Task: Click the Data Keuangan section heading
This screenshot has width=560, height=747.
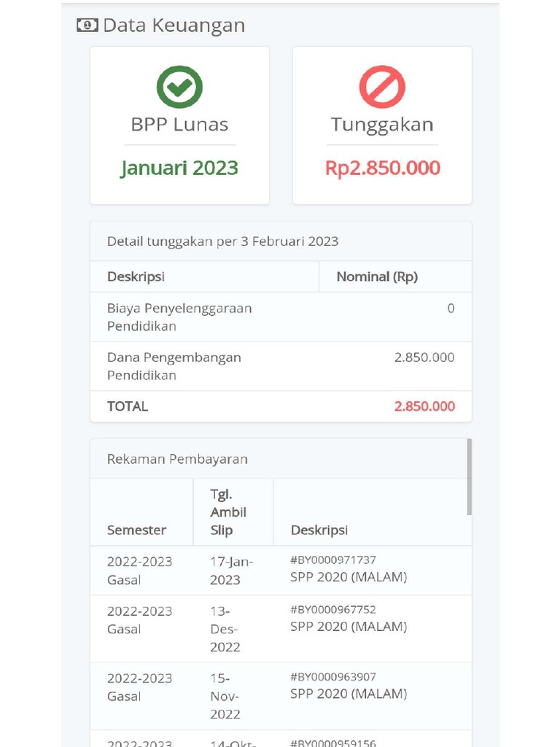Action: [174, 26]
